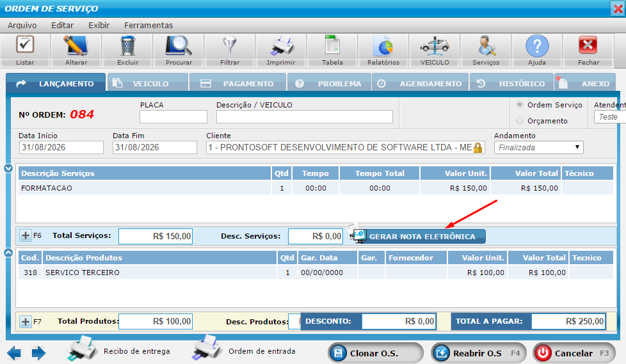Viewport: 626px width, 364px height.
Task: Click the Fornecedor column header
Action: click(416, 258)
